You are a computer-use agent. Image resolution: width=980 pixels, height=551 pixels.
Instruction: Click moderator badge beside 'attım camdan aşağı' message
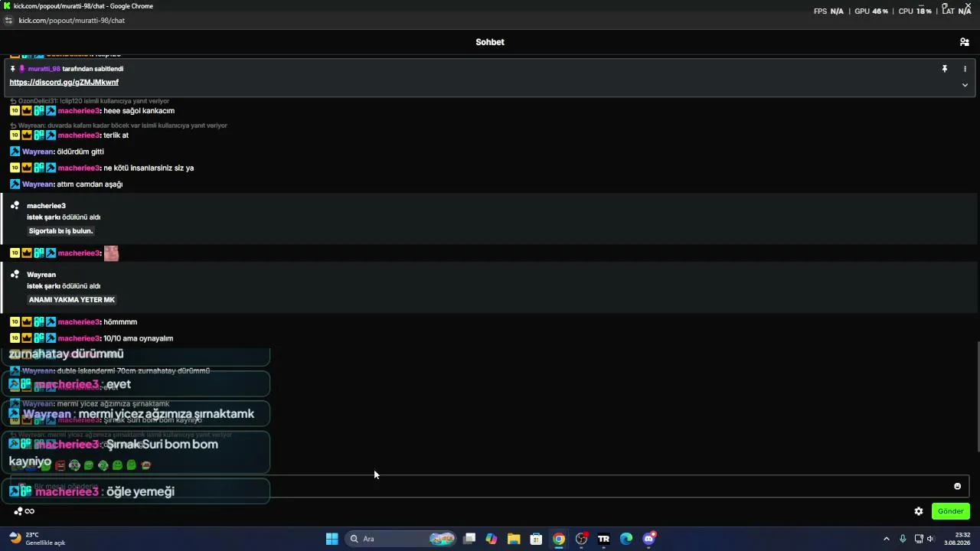pyautogui.click(x=15, y=184)
